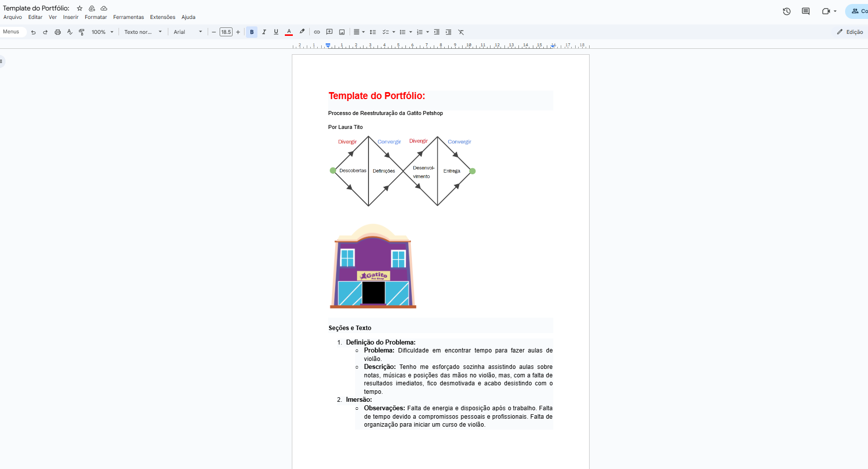868x469 pixels.
Task: Add a comment from toolbar icon
Action: 329,32
